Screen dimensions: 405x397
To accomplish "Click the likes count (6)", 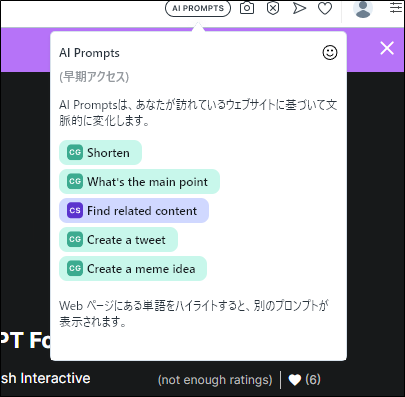I will tap(313, 379).
